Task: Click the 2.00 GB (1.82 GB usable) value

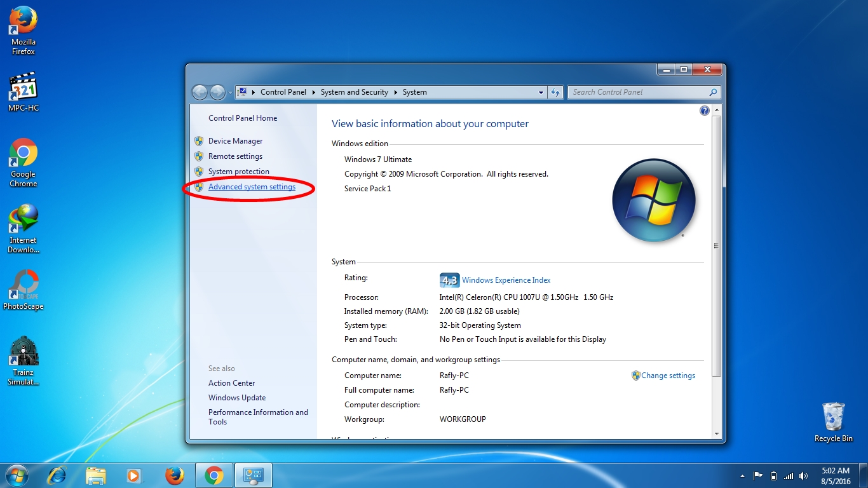Action: point(480,311)
